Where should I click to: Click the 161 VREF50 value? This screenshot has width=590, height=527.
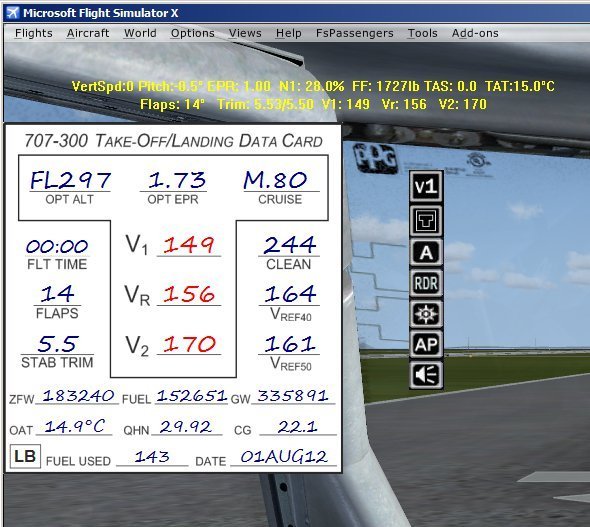click(289, 344)
